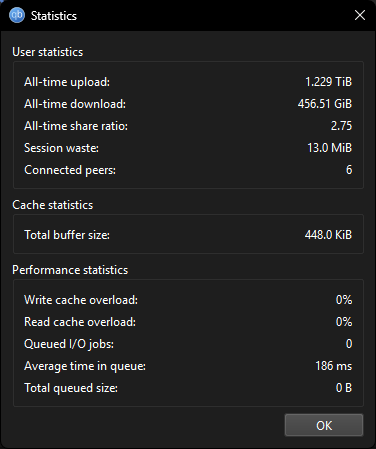Click the All-time download label

coord(75,104)
